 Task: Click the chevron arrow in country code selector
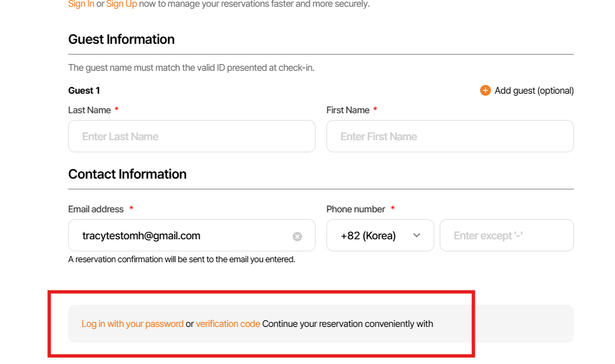tap(417, 235)
